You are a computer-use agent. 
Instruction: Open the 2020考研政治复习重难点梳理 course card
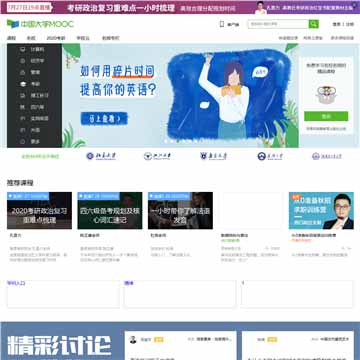[x=39, y=227]
